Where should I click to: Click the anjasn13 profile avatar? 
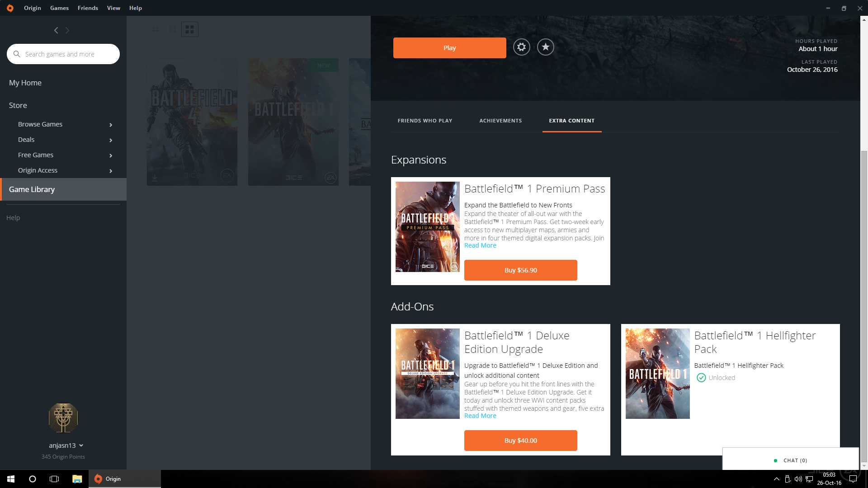63,418
